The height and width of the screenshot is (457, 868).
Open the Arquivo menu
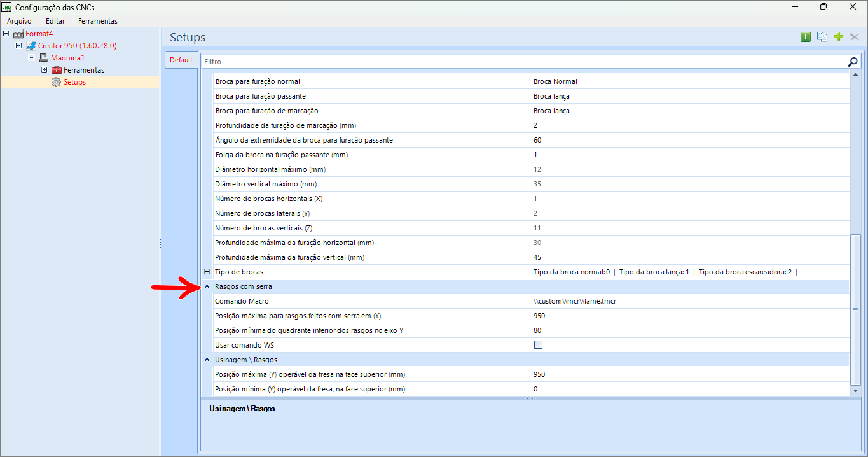19,21
